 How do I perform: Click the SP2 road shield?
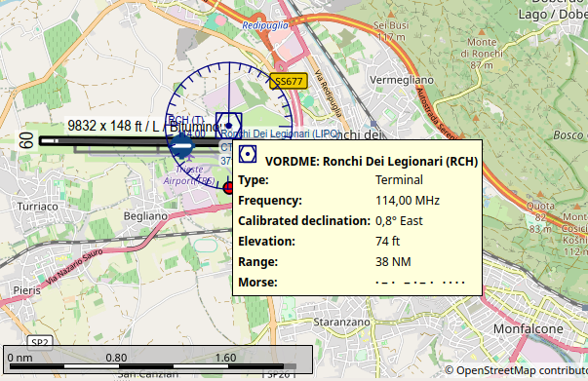(40, 342)
